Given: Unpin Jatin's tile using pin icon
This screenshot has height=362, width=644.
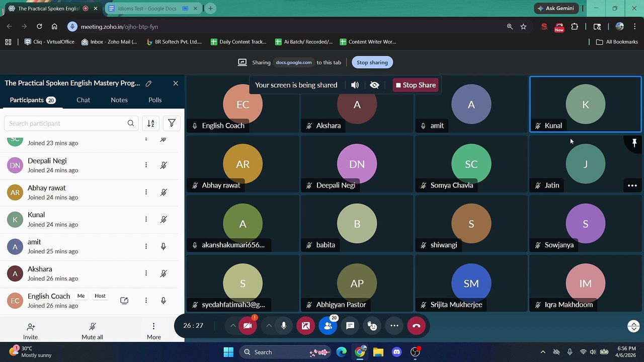Looking at the screenshot, I should pos(634,143).
